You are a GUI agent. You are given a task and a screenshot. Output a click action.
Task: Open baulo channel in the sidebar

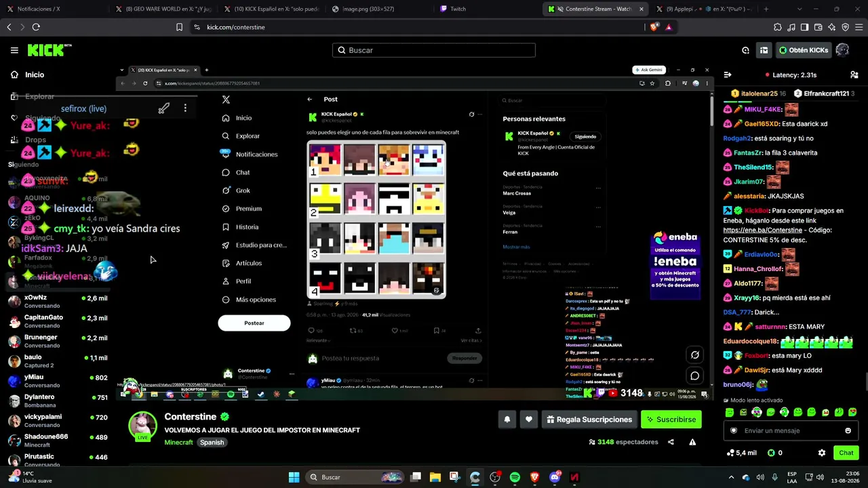(x=58, y=361)
